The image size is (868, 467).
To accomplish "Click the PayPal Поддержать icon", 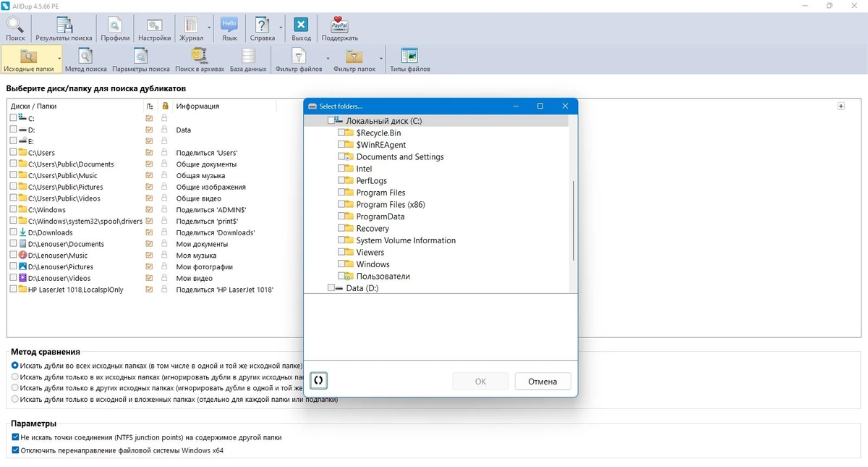I will tap(339, 29).
